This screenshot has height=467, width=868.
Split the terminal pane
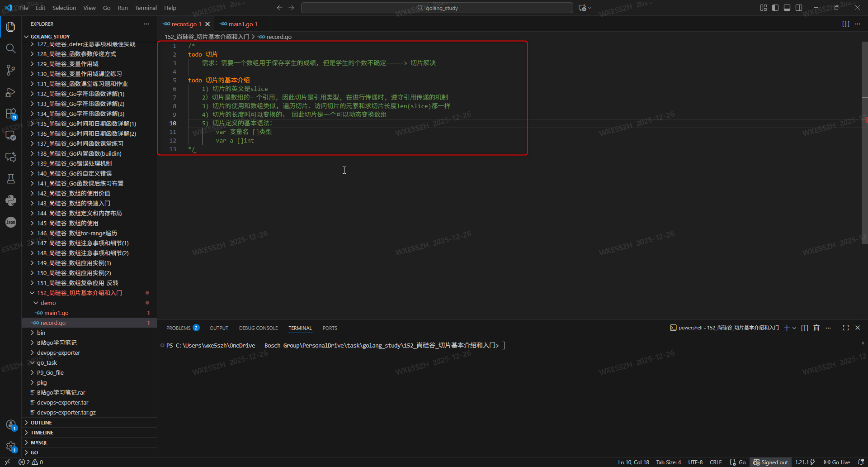[x=805, y=328]
